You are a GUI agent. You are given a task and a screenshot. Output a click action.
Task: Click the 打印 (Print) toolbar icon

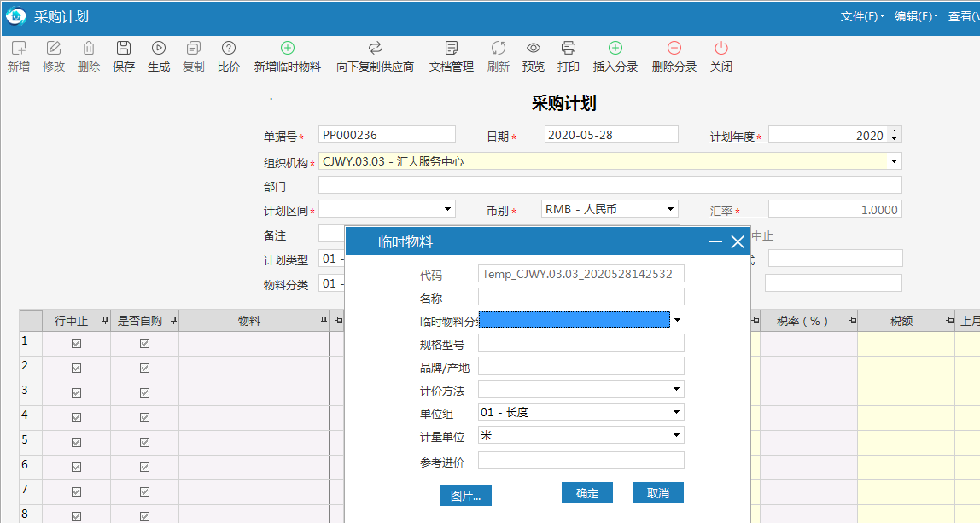(x=569, y=48)
